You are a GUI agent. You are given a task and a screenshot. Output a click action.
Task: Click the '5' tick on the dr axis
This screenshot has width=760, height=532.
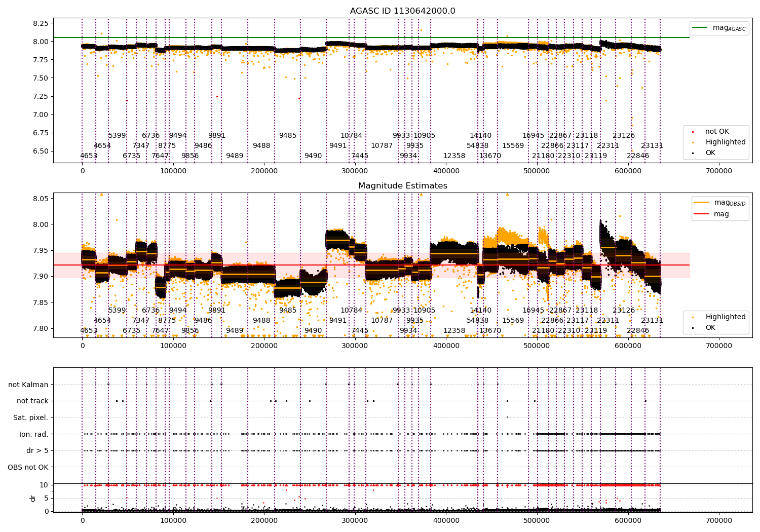pos(47,498)
